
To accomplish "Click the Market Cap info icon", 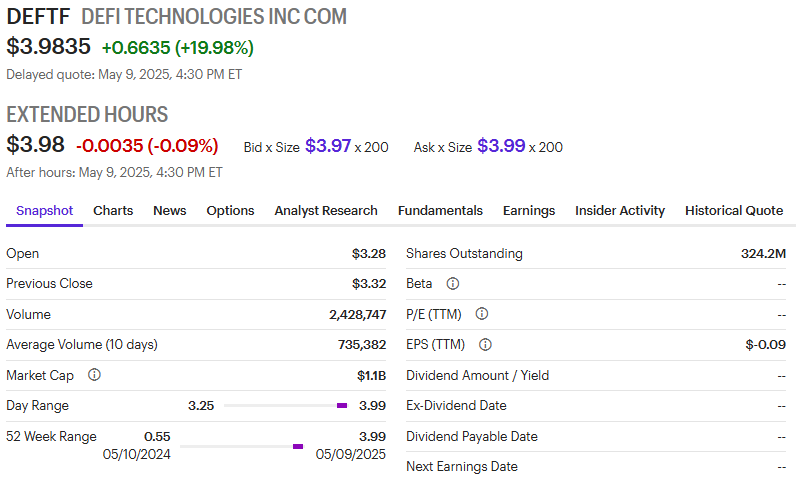I will click(94, 375).
